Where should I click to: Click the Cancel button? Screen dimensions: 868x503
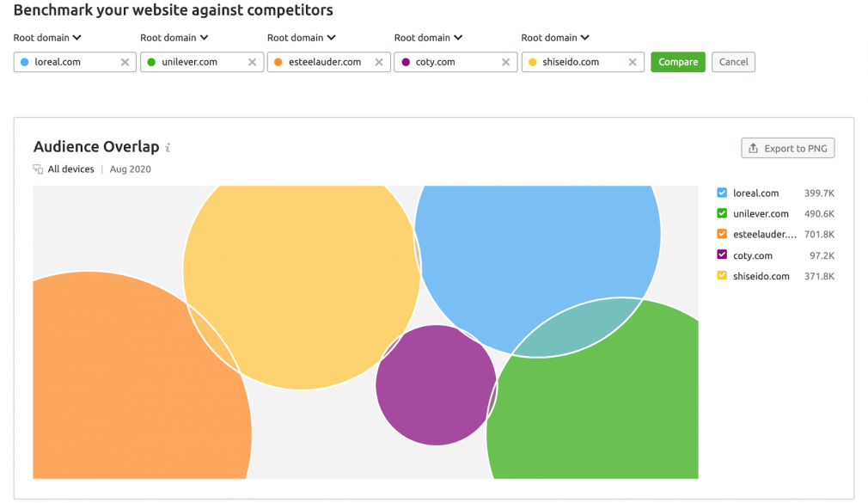click(733, 62)
